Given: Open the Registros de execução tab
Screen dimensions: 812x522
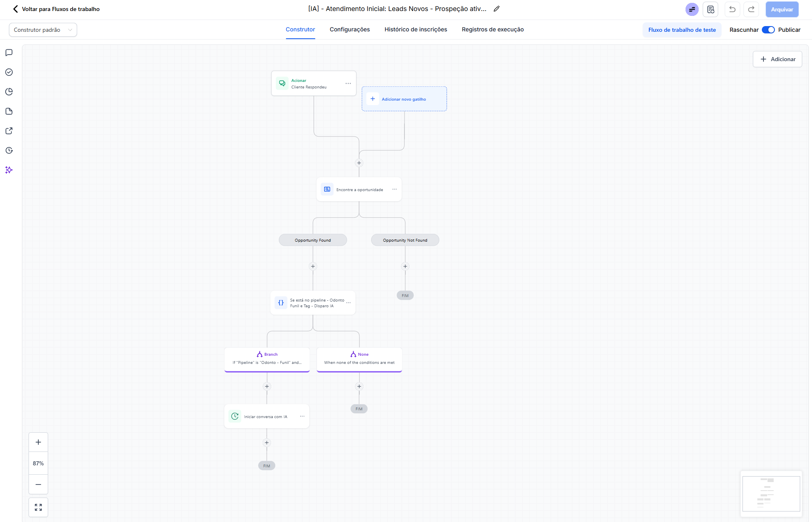Looking at the screenshot, I should click(493, 29).
